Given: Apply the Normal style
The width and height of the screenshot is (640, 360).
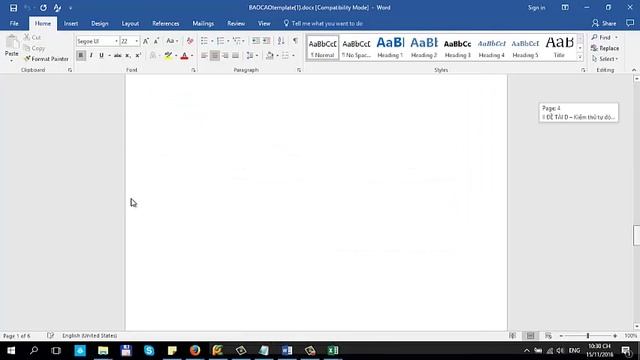Looking at the screenshot, I should [x=322, y=48].
